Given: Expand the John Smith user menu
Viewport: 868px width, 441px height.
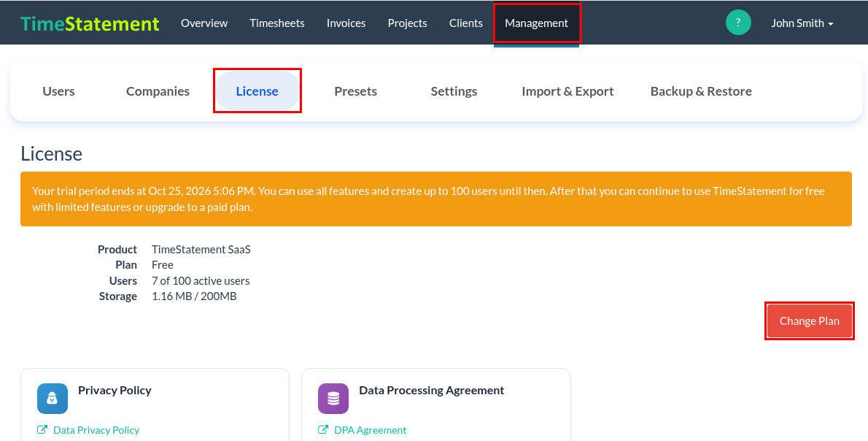Looking at the screenshot, I should [x=802, y=23].
